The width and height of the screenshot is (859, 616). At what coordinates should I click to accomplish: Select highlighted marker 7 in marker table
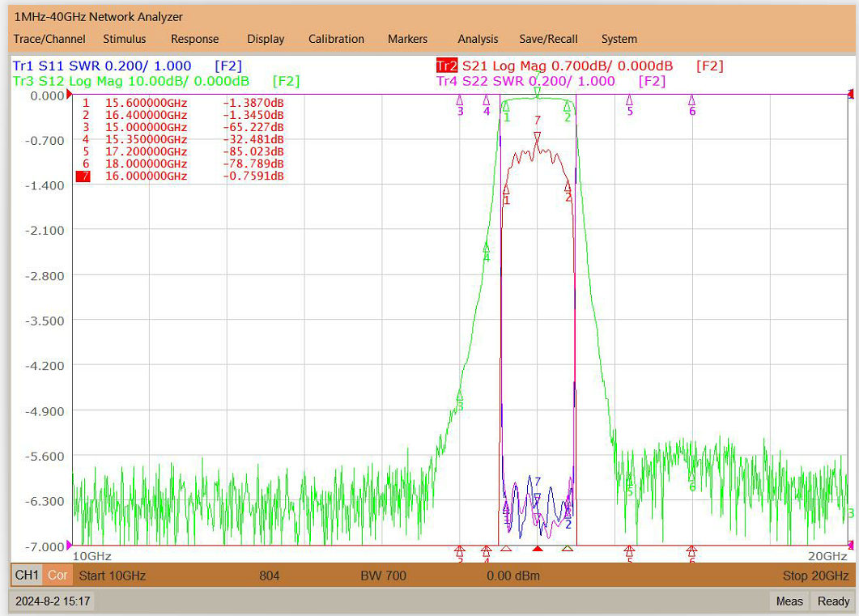click(83, 176)
